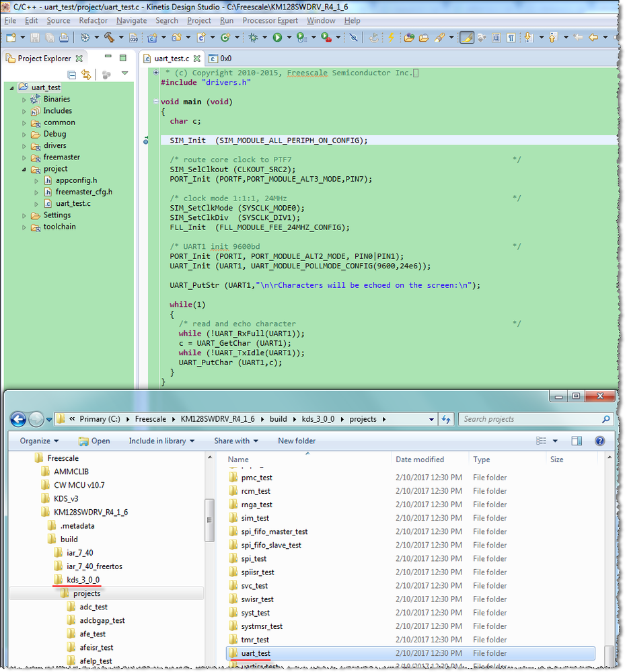Open the Refactor menu
This screenshot has height=672, width=625.
click(93, 20)
